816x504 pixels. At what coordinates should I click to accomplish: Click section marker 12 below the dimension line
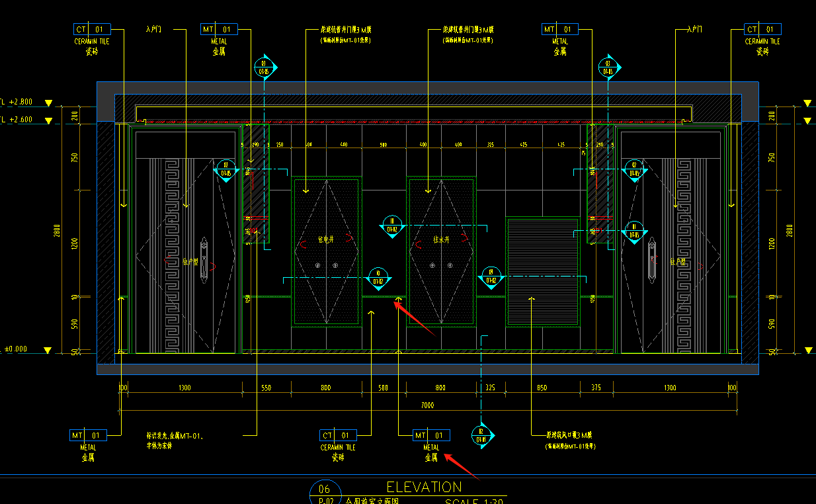(481, 435)
